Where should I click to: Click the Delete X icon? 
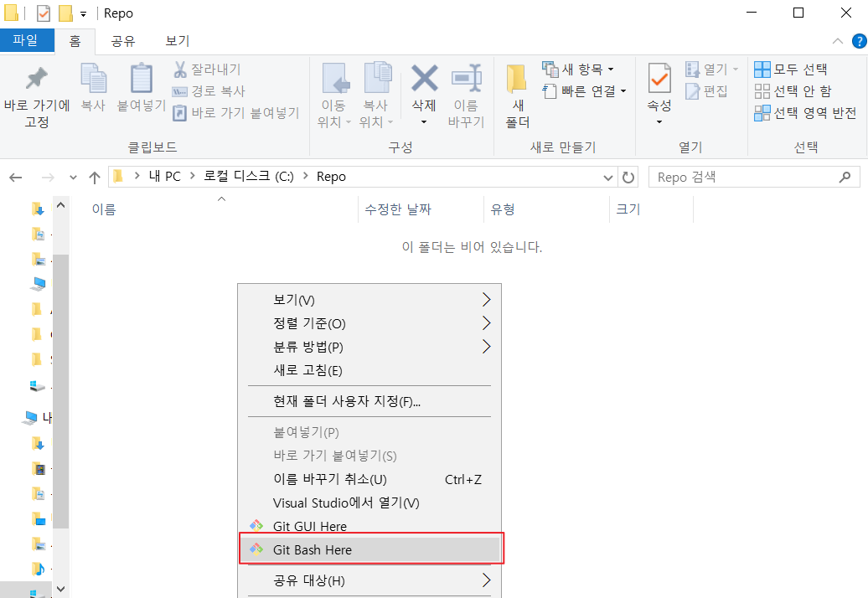(425, 78)
